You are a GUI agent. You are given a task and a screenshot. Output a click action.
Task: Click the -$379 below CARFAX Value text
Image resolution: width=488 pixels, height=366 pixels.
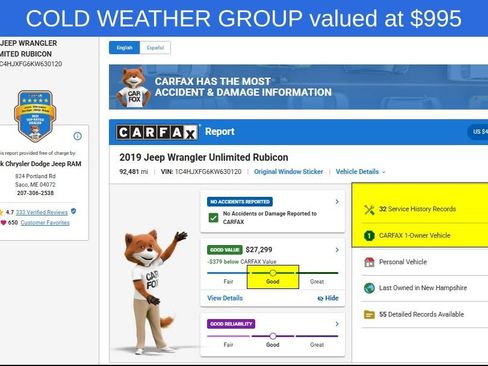click(x=242, y=262)
